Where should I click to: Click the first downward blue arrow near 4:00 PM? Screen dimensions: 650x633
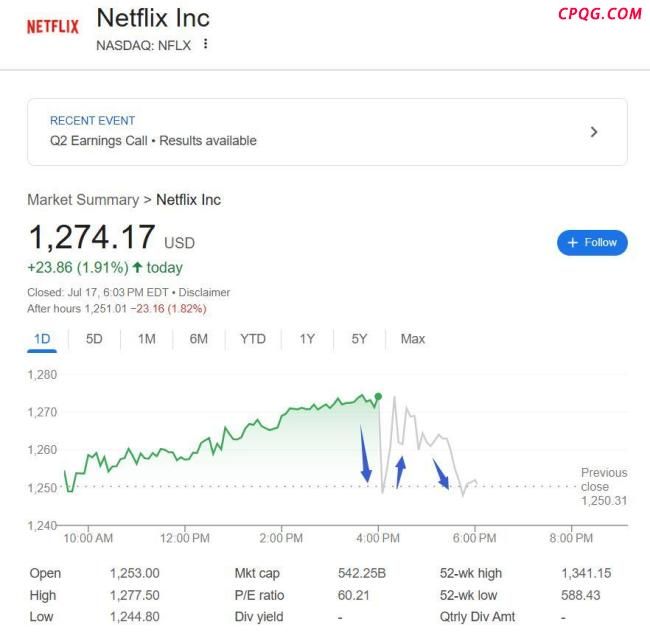365,454
